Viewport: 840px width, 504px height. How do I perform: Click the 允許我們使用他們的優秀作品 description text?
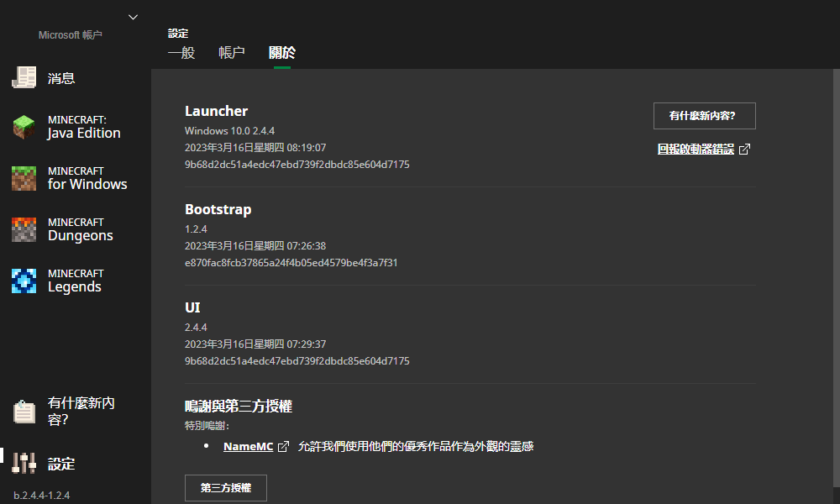(x=416, y=446)
